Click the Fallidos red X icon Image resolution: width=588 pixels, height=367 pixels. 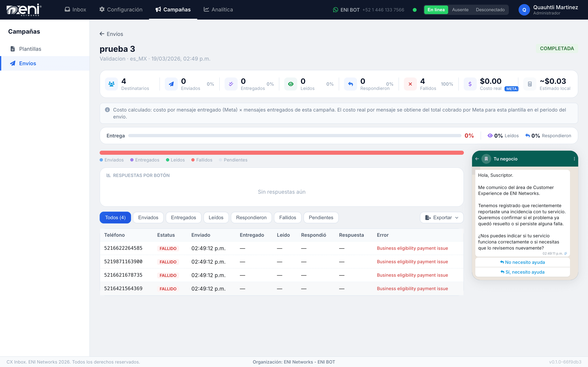coord(410,84)
